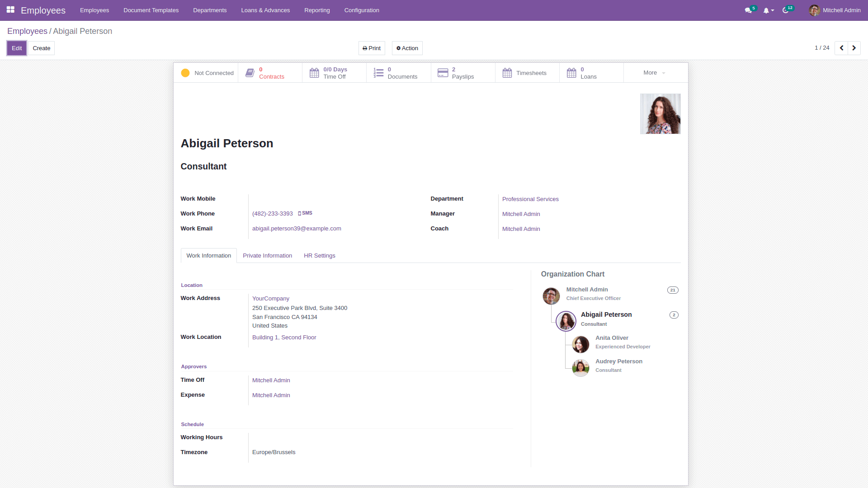Click the Timesheets calendar icon

507,72
